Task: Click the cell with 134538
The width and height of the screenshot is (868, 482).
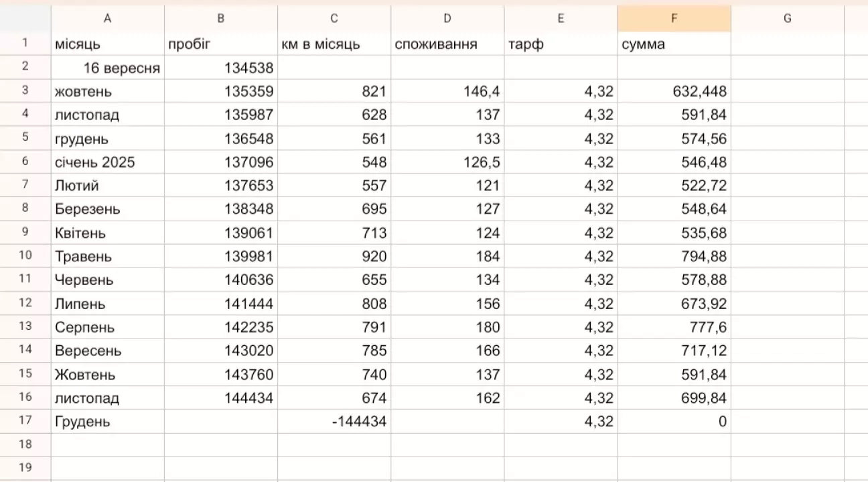Action: (220, 68)
